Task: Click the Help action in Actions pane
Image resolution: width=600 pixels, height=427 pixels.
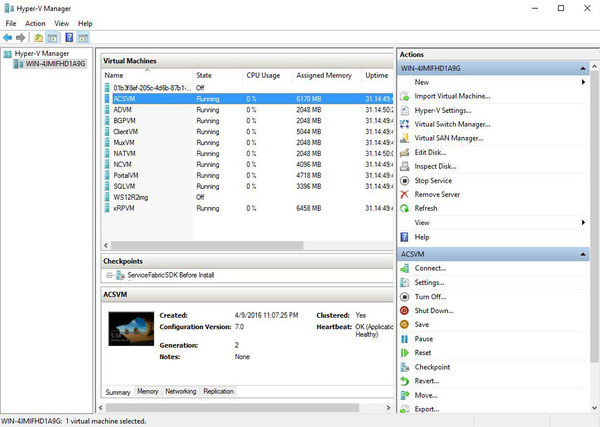Action: (x=422, y=237)
